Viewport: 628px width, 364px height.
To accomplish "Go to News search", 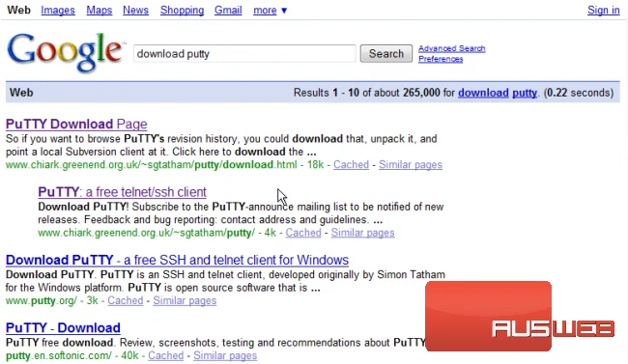I will pos(135,10).
